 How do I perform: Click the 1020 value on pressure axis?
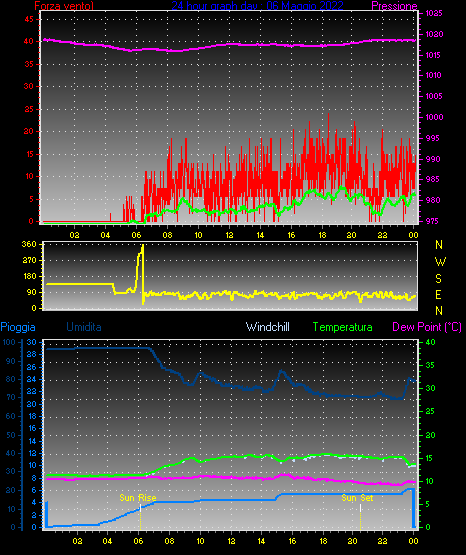(x=434, y=34)
